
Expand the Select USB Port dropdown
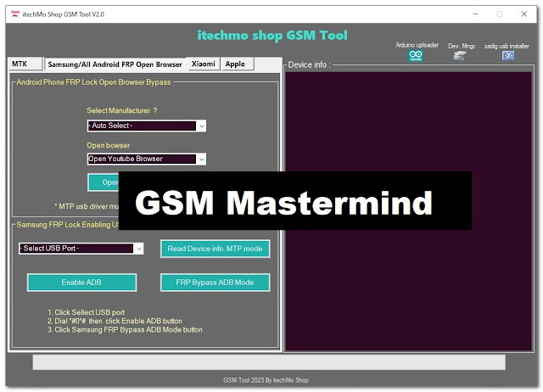(138, 249)
